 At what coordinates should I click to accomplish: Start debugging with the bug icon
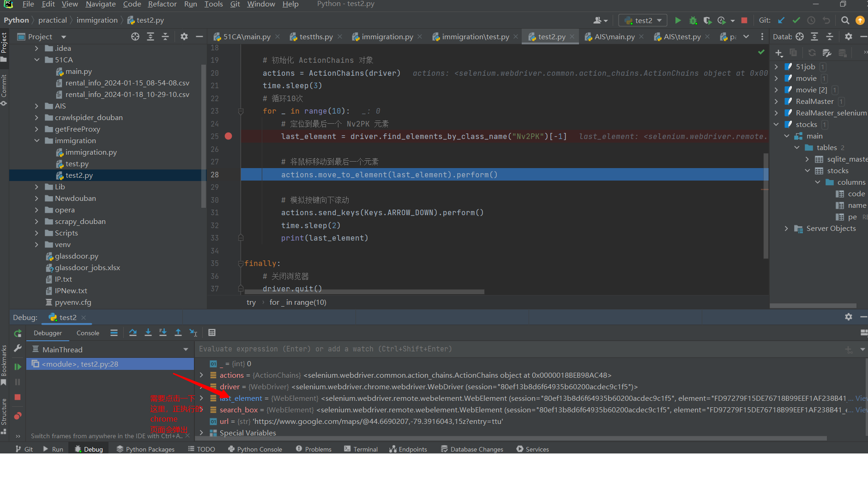click(693, 20)
